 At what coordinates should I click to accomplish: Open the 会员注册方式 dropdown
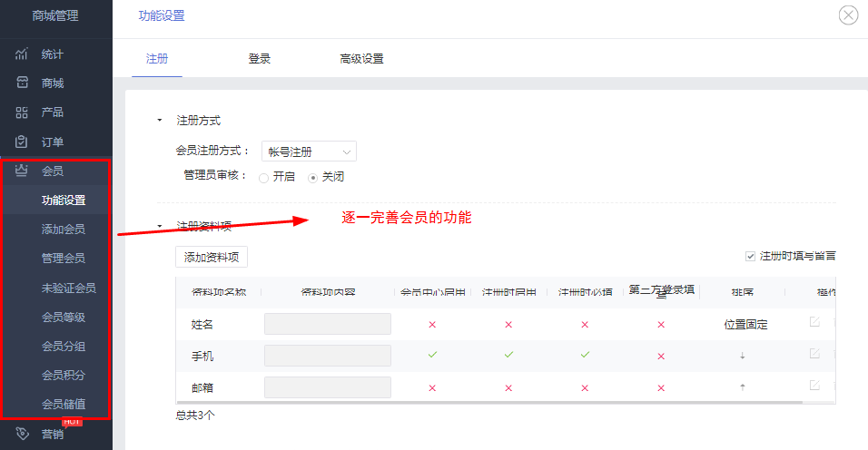click(309, 152)
